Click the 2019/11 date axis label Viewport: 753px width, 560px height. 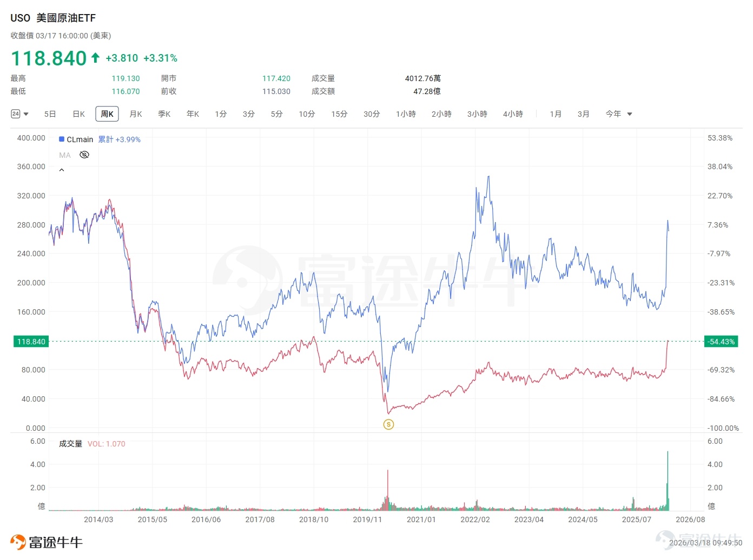[367, 519]
